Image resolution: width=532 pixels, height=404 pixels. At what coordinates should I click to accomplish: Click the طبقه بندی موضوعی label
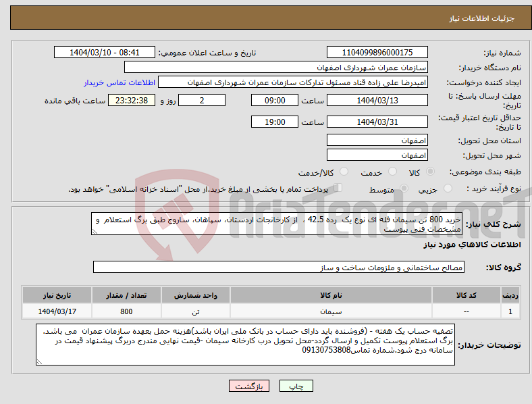click(x=485, y=172)
